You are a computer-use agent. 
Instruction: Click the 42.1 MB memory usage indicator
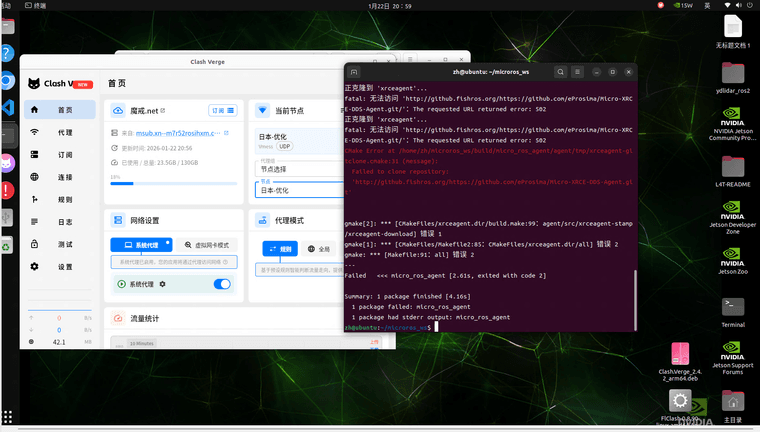60,342
